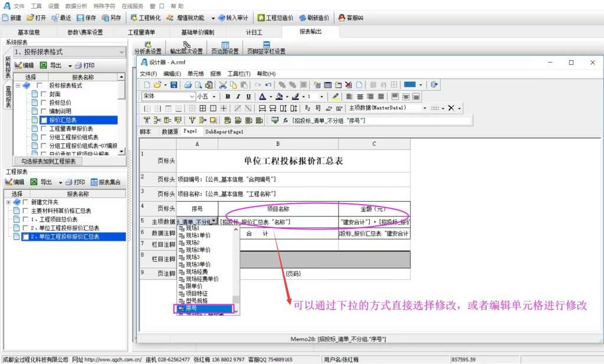This screenshot has width=604, height=364.
Task: Click the Print preview magnifier icon
Action: 198,85
